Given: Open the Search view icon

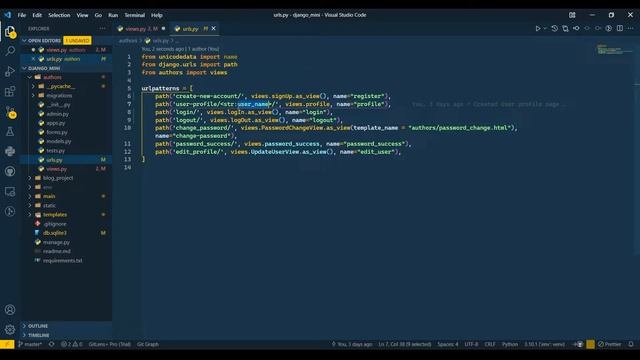Looking at the screenshot, I should click(x=10, y=51).
